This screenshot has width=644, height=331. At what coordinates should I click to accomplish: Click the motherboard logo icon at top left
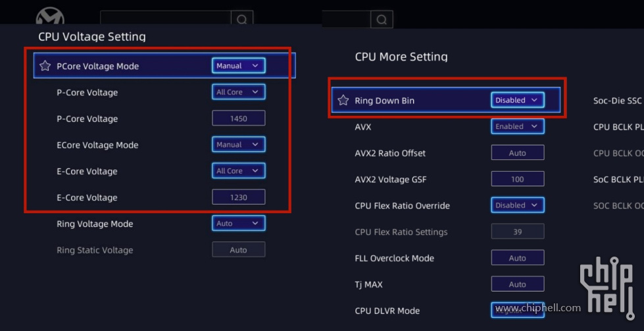50,17
